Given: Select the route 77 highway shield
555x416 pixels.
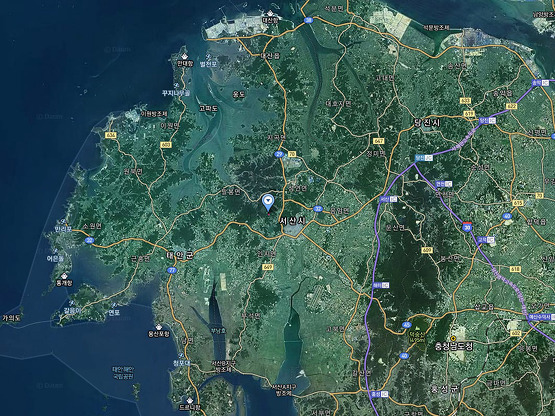Looking at the screenshot, I should click(x=172, y=270).
